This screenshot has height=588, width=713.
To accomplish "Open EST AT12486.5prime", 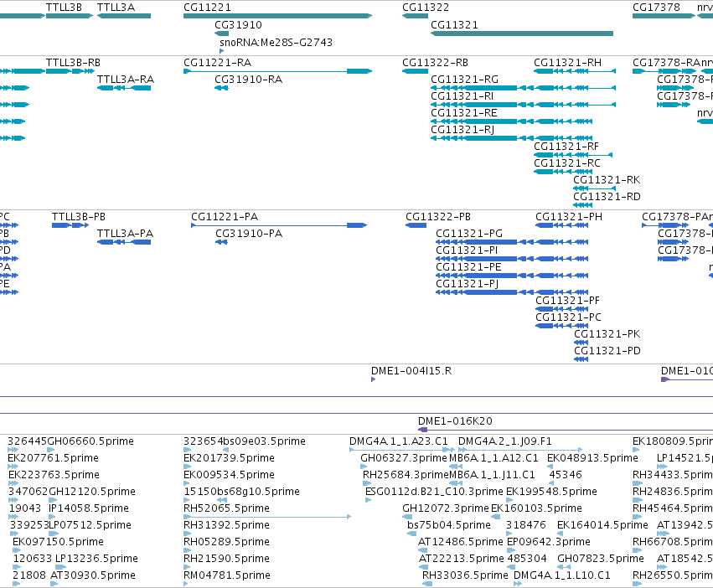I will 461,542.
